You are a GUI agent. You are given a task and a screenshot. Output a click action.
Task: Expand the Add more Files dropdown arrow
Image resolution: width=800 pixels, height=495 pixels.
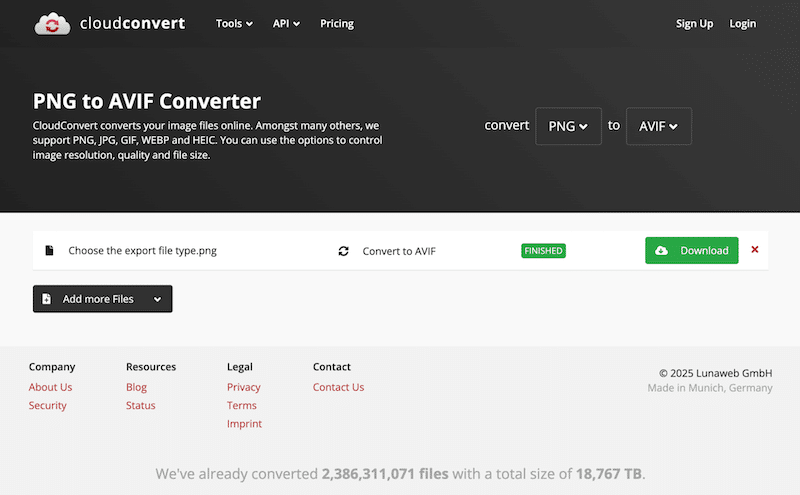coord(158,300)
